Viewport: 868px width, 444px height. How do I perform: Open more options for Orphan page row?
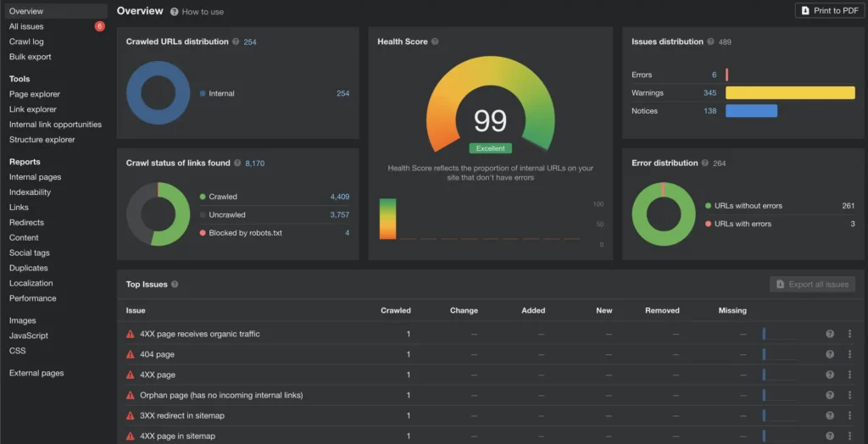click(x=849, y=396)
